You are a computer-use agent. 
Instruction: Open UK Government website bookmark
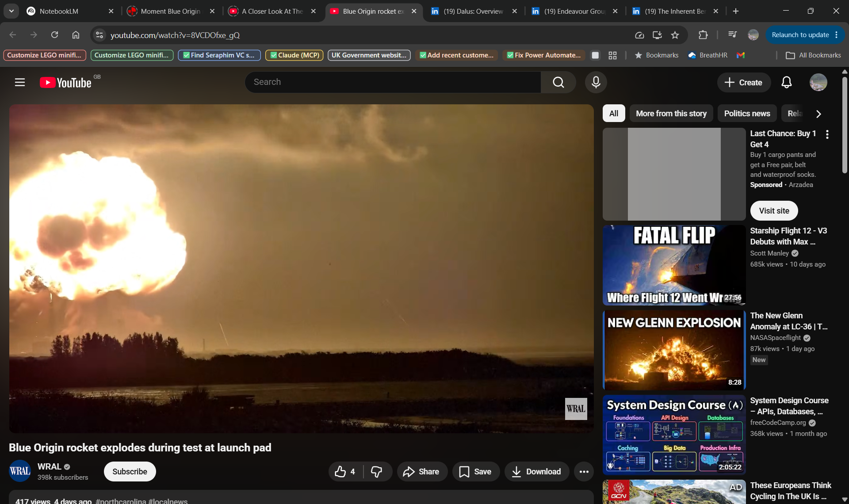pos(369,55)
